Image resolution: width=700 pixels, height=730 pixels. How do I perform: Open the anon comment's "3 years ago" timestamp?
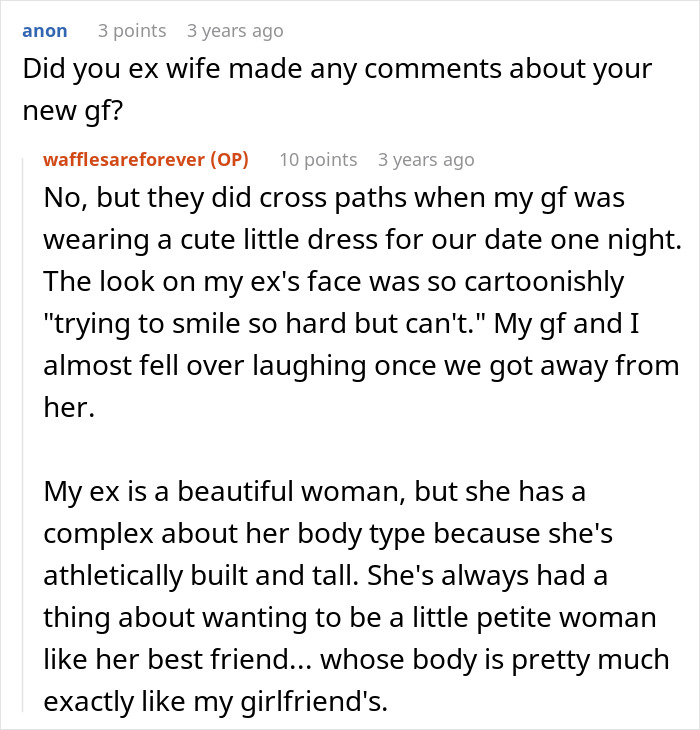[x=236, y=31]
